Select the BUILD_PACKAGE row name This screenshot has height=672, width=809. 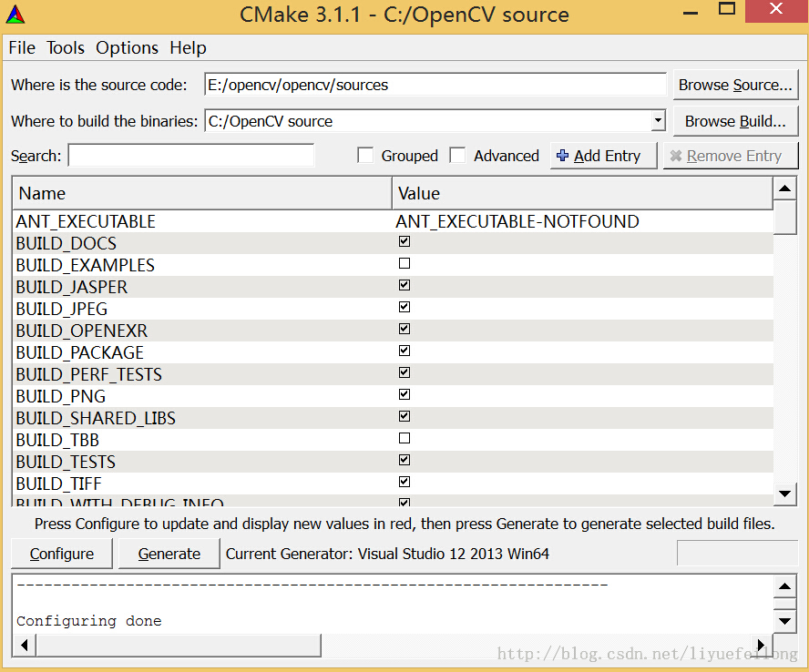80,352
